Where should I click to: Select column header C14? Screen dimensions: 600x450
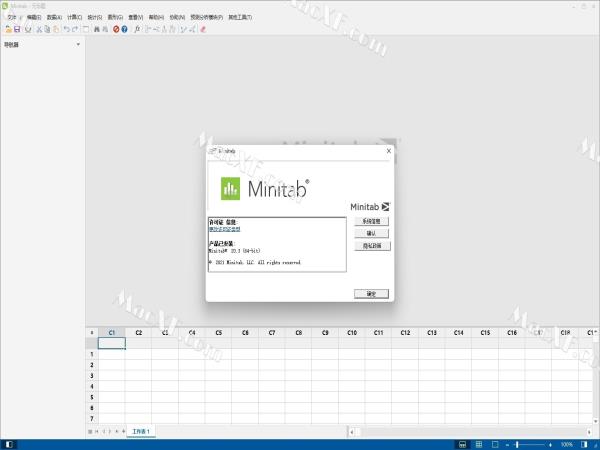pos(458,333)
